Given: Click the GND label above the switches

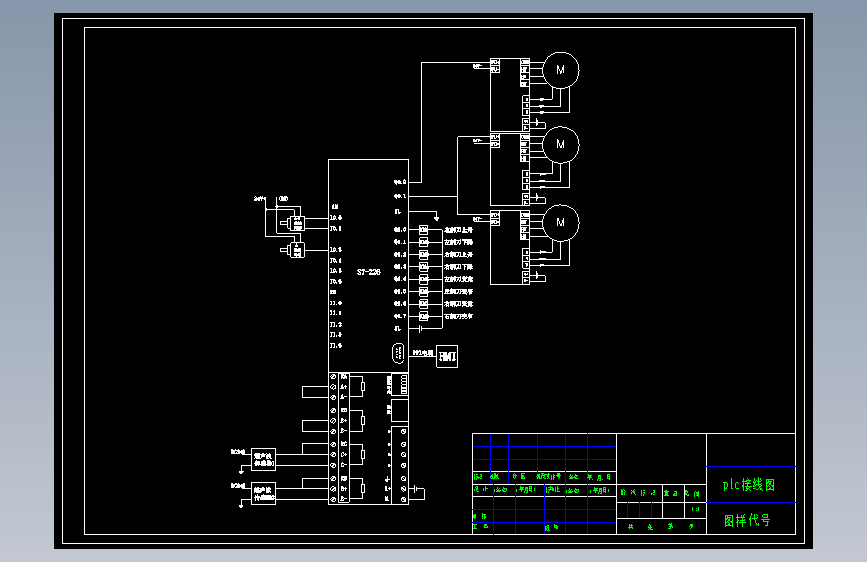Looking at the screenshot, I should click(283, 199).
